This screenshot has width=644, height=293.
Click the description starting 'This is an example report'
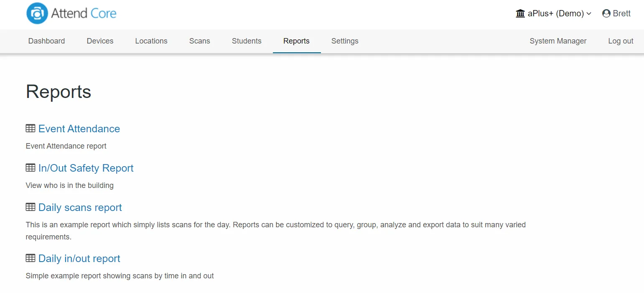pos(276,231)
